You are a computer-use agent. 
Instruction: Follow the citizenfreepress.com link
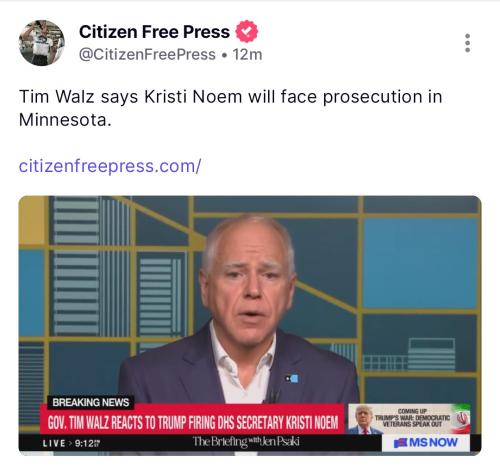110,166
